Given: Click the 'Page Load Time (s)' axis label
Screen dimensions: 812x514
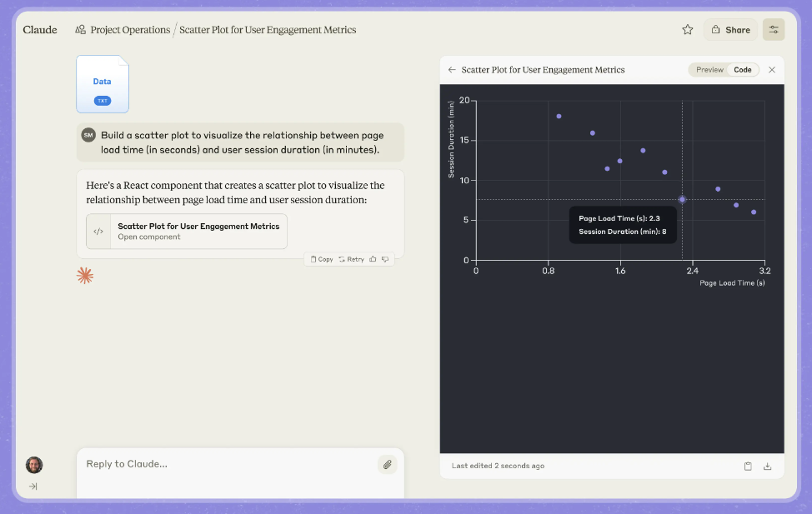Looking at the screenshot, I should click(x=732, y=283).
